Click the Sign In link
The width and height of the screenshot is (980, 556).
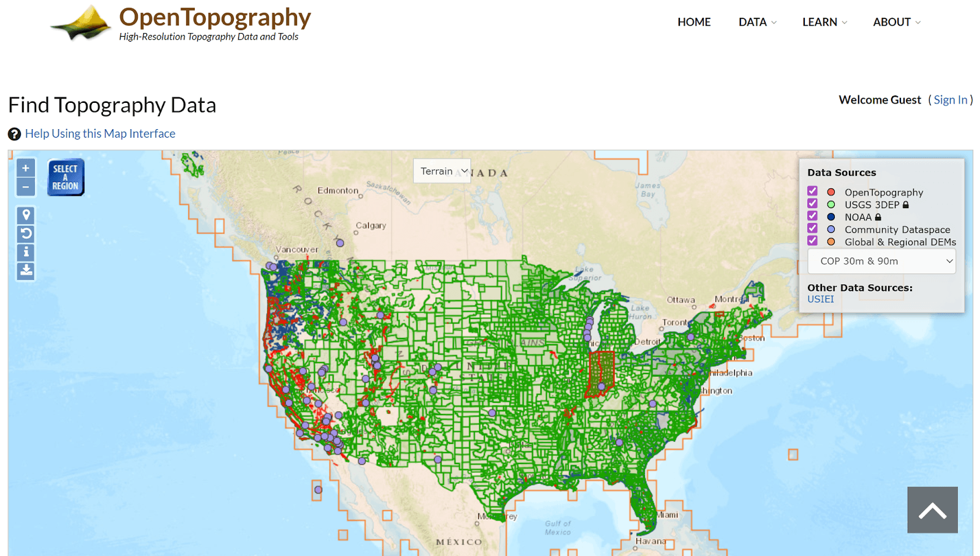point(951,100)
